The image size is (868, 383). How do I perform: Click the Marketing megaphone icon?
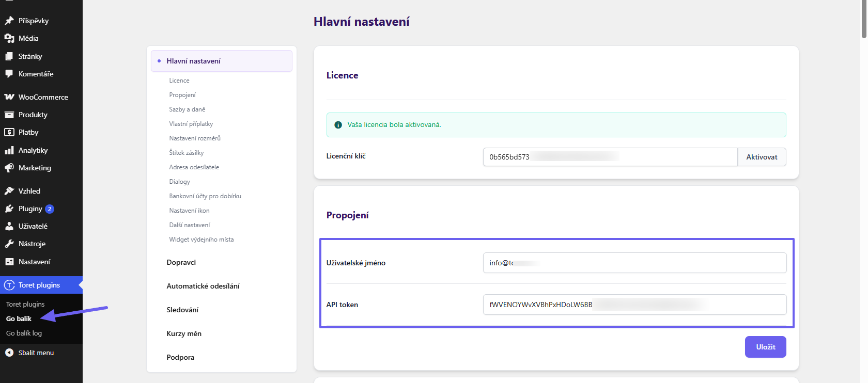[9, 168]
